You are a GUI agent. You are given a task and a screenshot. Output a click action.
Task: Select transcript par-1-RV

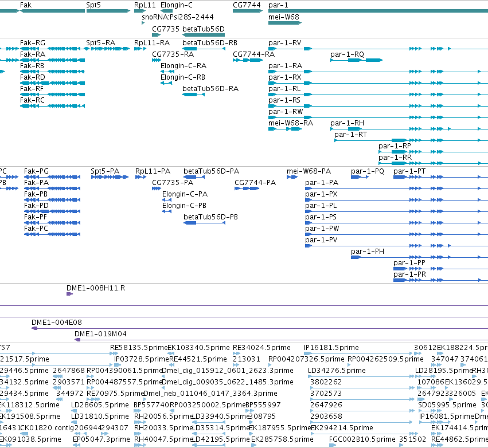[x=378, y=49]
